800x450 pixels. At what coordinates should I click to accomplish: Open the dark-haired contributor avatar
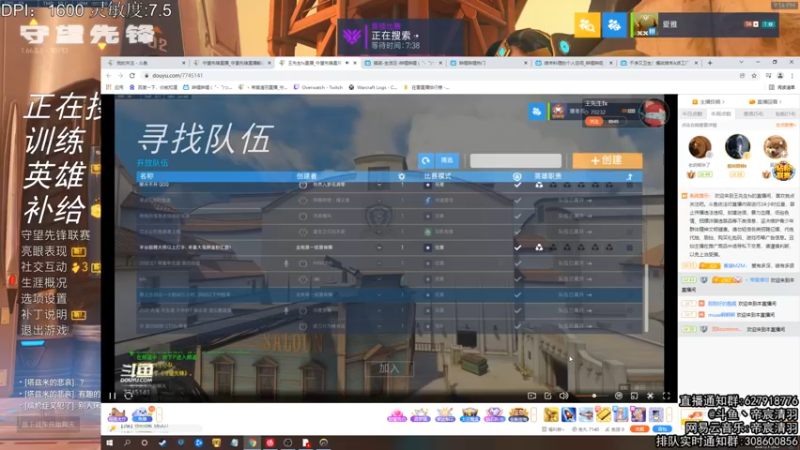tap(737, 146)
